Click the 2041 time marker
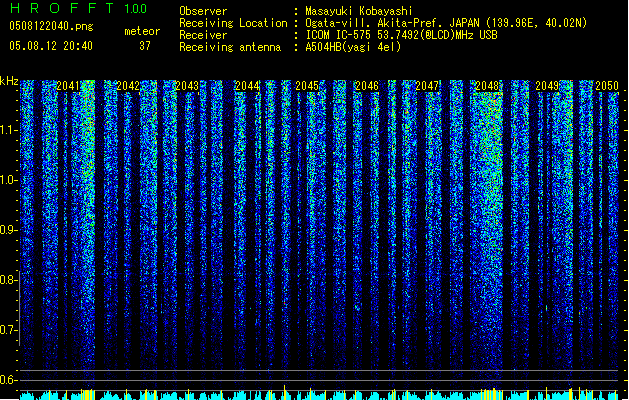The image size is (629, 400). 68,86
